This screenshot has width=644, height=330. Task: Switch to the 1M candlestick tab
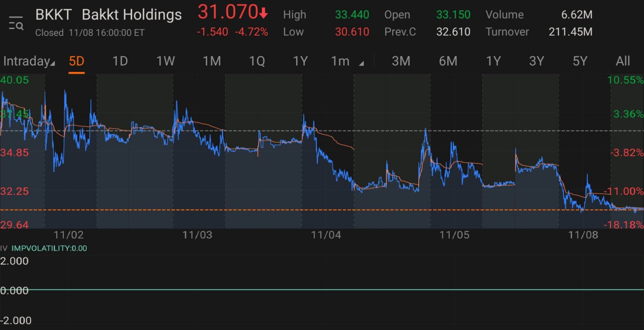click(212, 61)
